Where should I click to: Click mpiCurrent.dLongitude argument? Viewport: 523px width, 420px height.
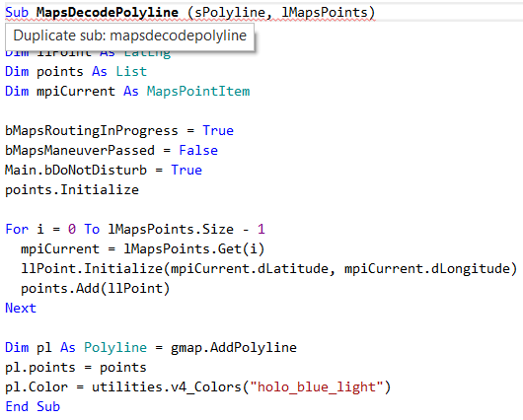coord(427,269)
